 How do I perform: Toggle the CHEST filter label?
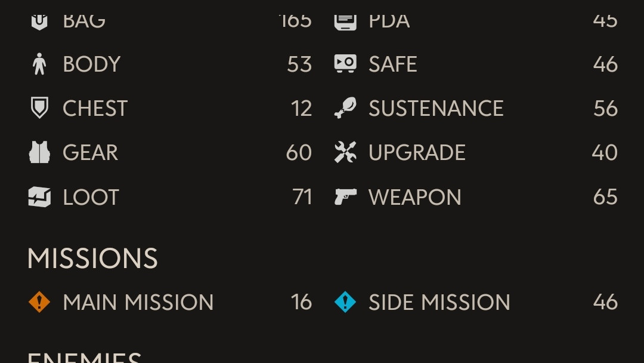tap(95, 109)
